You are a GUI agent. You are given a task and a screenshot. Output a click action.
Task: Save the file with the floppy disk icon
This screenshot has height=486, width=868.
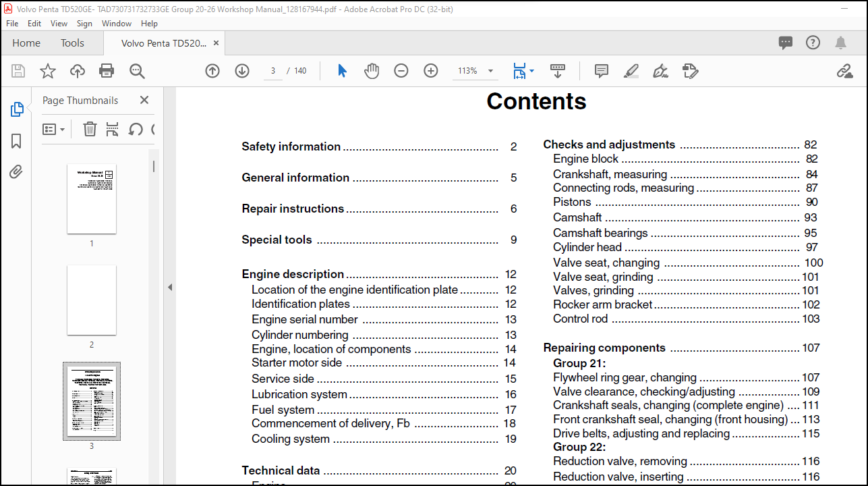tap(18, 71)
